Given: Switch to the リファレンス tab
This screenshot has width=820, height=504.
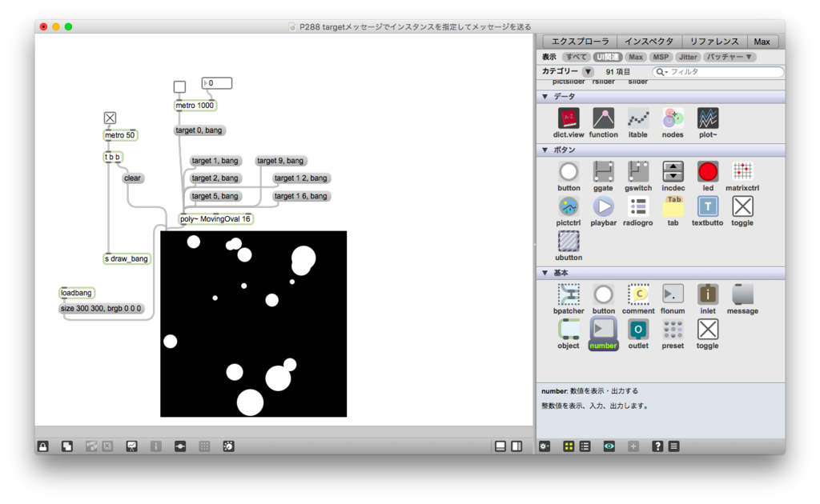Looking at the screenshot, I should [713, 41].
